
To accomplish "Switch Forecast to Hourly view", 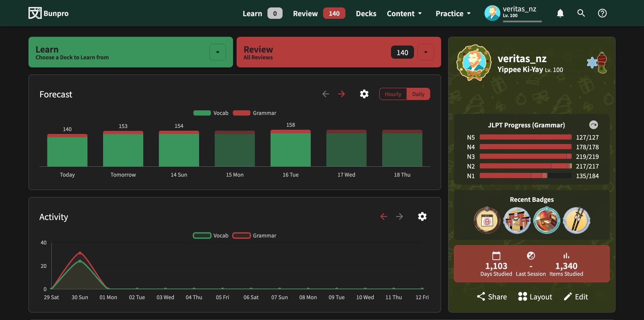I will click(393, 94).
